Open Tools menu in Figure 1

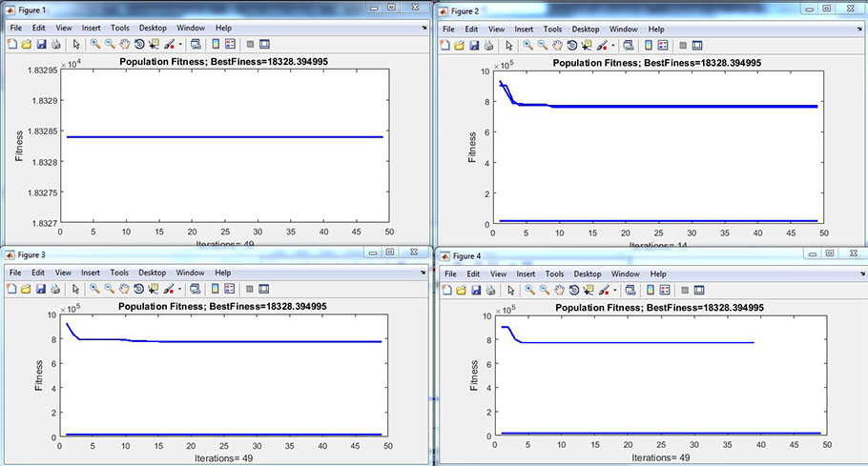tap(120, 29)
